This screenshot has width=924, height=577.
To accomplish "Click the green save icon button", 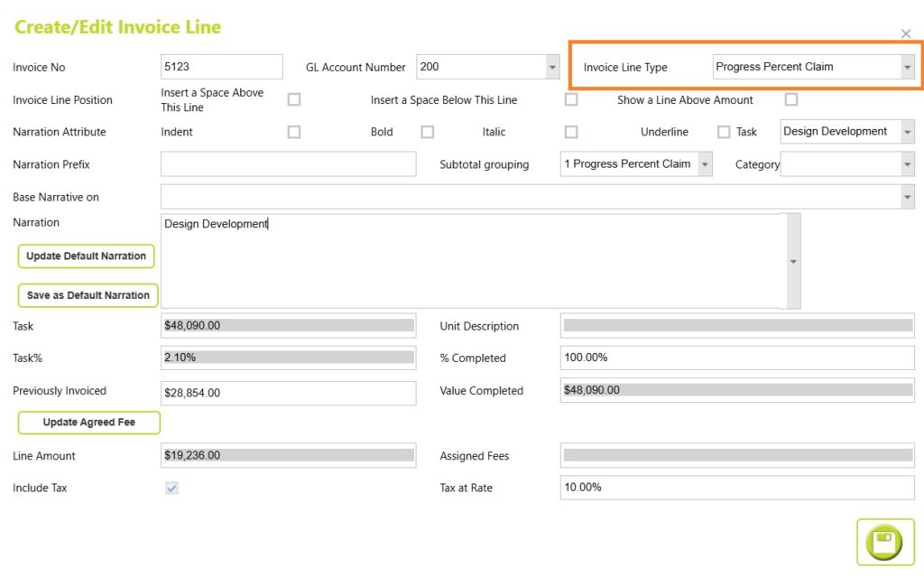I will [x=884, y=542].
